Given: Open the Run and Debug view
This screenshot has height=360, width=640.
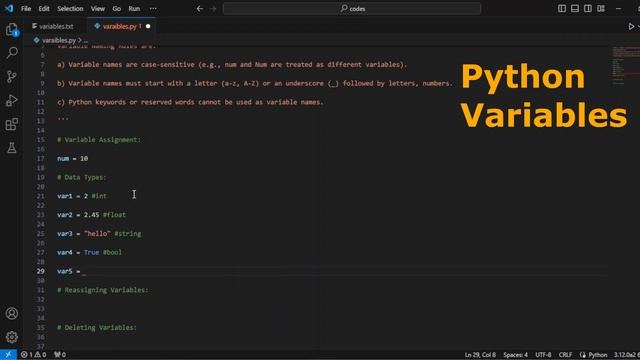Looking at the screenshot, I should pos(12,100).
